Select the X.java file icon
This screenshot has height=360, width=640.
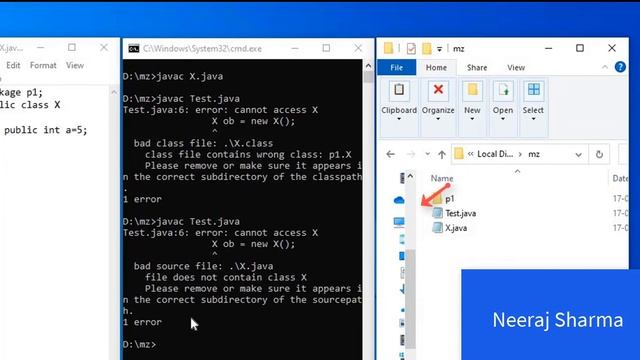click(x=437, y=228)
